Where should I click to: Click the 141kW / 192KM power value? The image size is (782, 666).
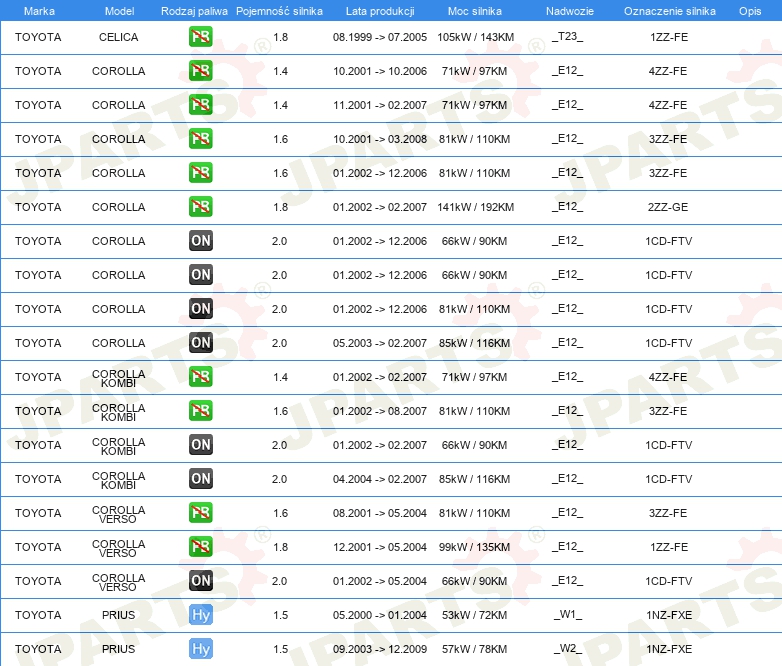point(475,207)
